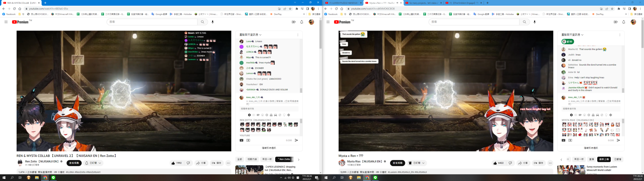Click #RenZottoArt hashtag link
The height and width of the screenshot is (181, 644).
(x=93, y=172)
